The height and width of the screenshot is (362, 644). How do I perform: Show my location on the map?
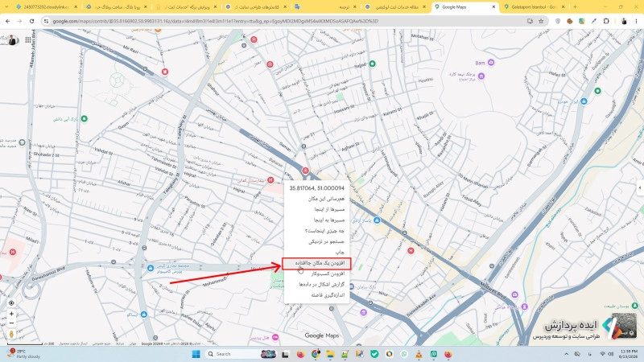pyautogui.click(x=11, y=303)
